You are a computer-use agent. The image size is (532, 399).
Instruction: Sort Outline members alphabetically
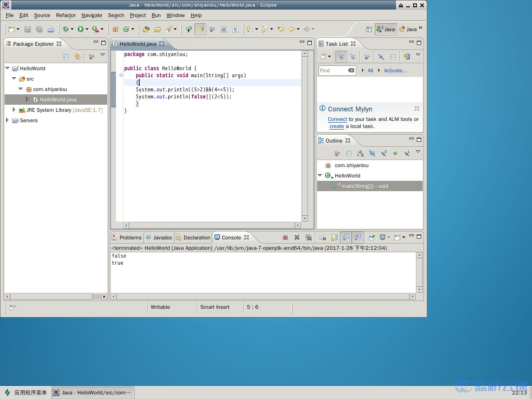click(360, 154)
